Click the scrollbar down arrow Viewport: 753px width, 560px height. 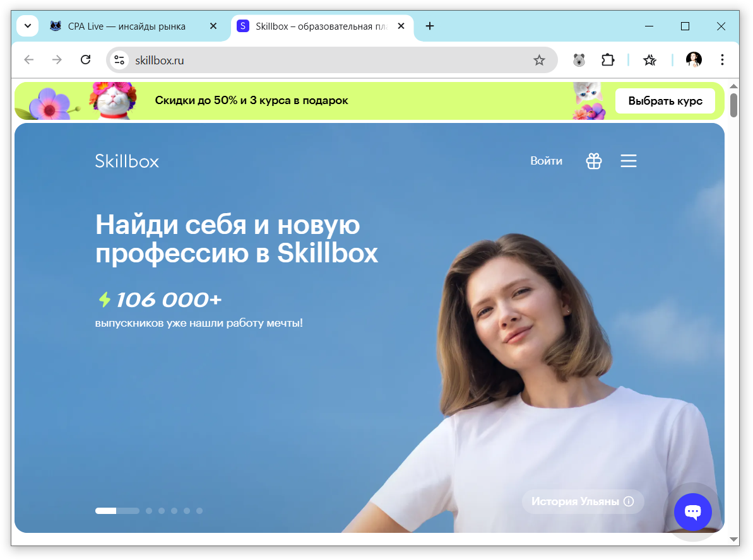733,539
